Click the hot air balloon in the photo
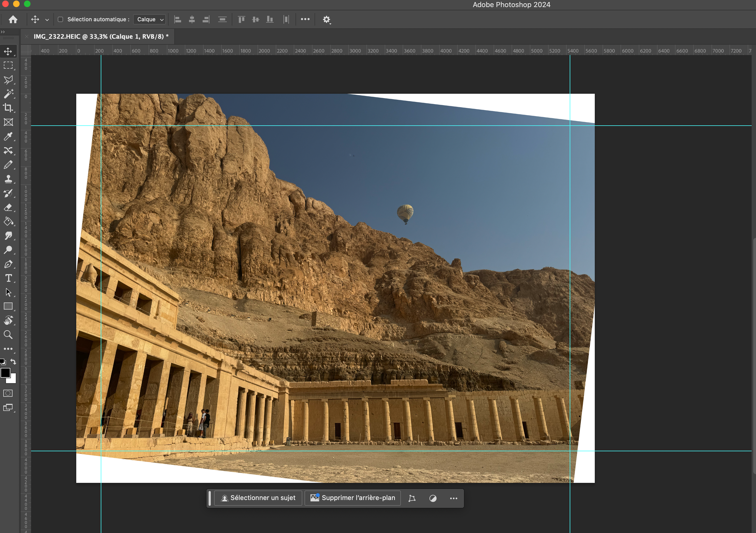Viewport: 756px width, 533px height. point(405,214)
